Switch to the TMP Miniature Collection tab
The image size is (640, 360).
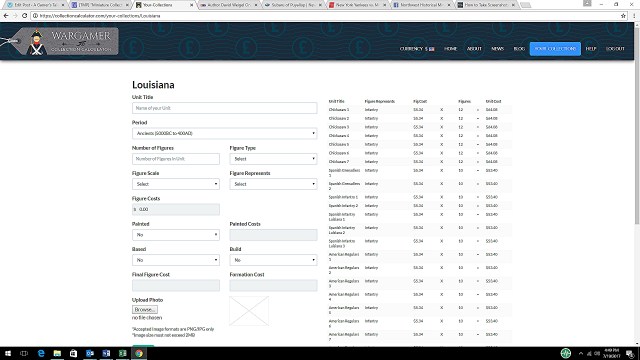[100, 5]
